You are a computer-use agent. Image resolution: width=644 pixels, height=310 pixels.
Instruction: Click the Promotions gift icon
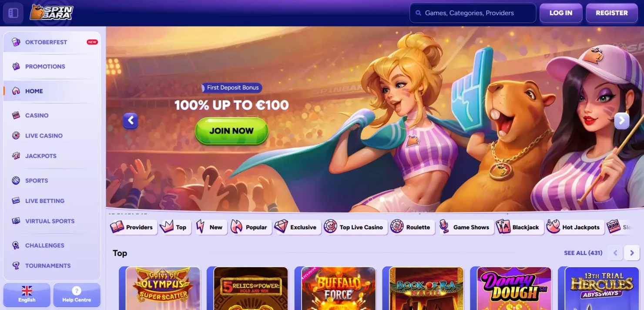coord(16,67)
